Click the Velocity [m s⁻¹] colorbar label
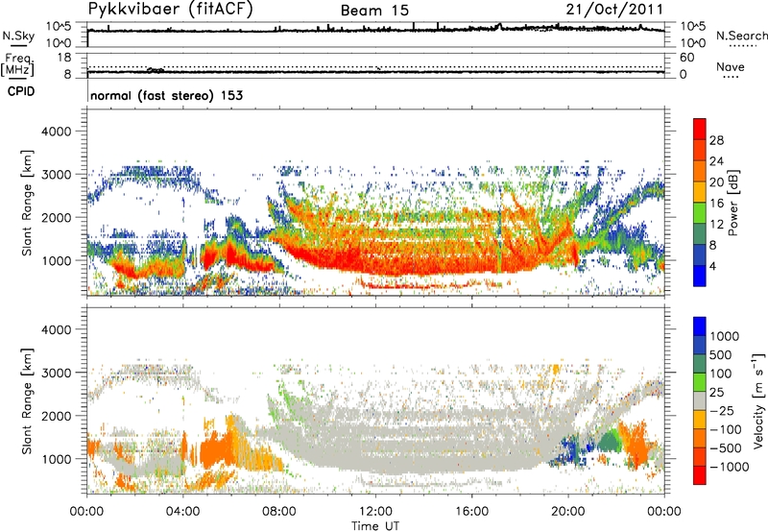Screen dimensions: 768x532 coord(758,400)
